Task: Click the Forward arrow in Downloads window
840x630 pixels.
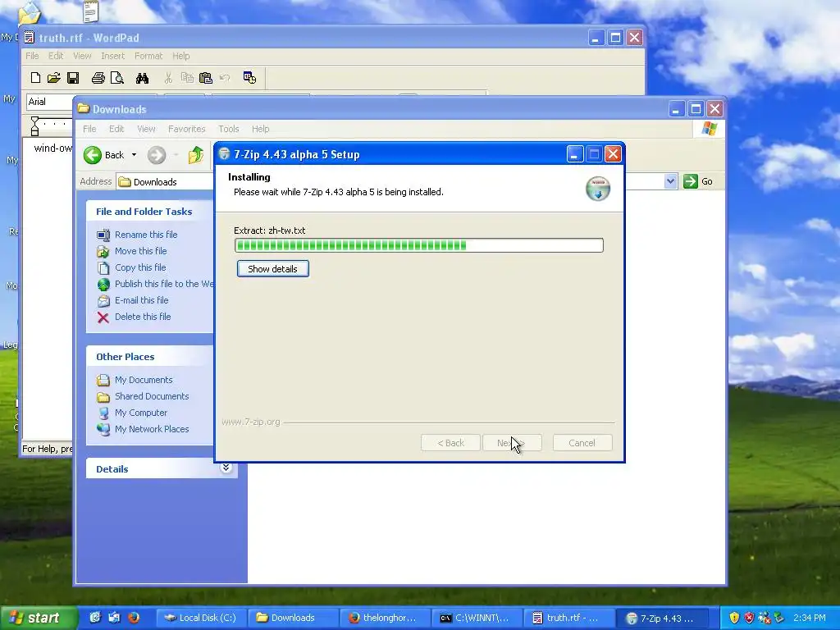Action: point(157,155)
